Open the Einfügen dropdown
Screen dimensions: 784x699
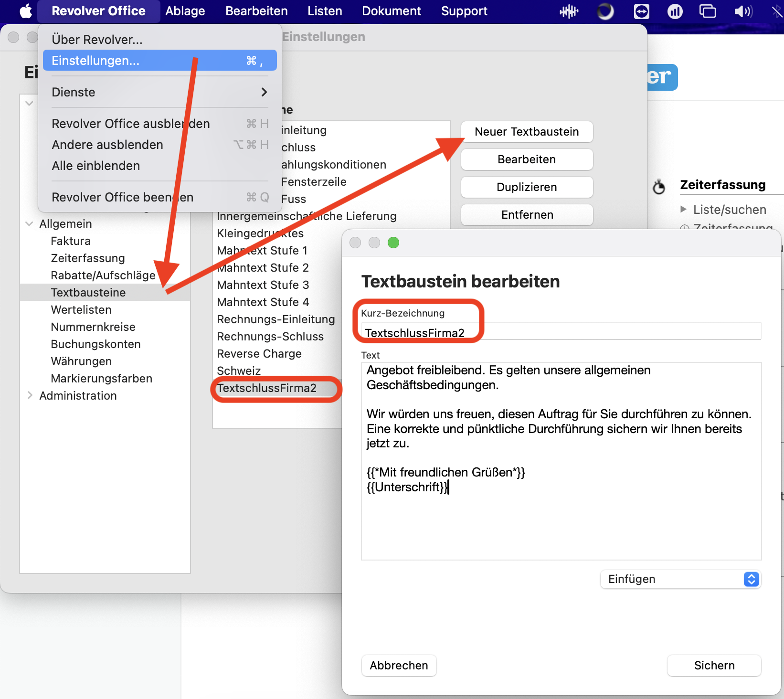tap(680, 579)
